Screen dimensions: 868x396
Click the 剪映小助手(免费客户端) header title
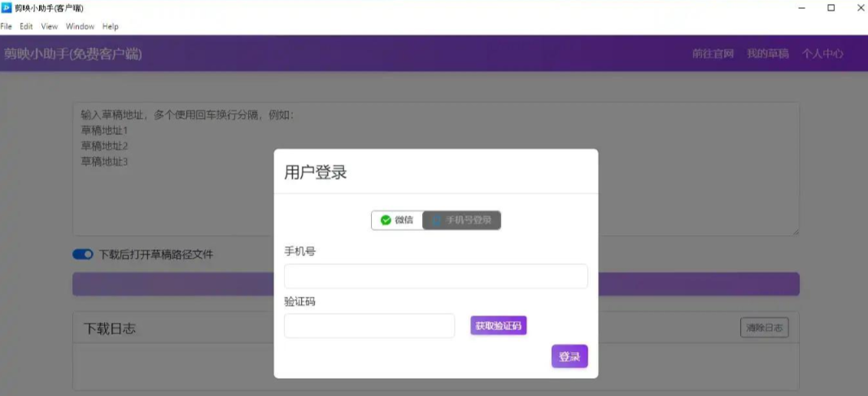[73, 54]
